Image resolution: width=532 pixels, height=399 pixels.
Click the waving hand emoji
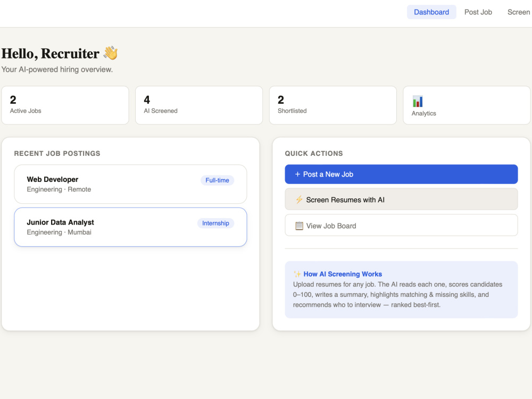[x=111, y=53]
